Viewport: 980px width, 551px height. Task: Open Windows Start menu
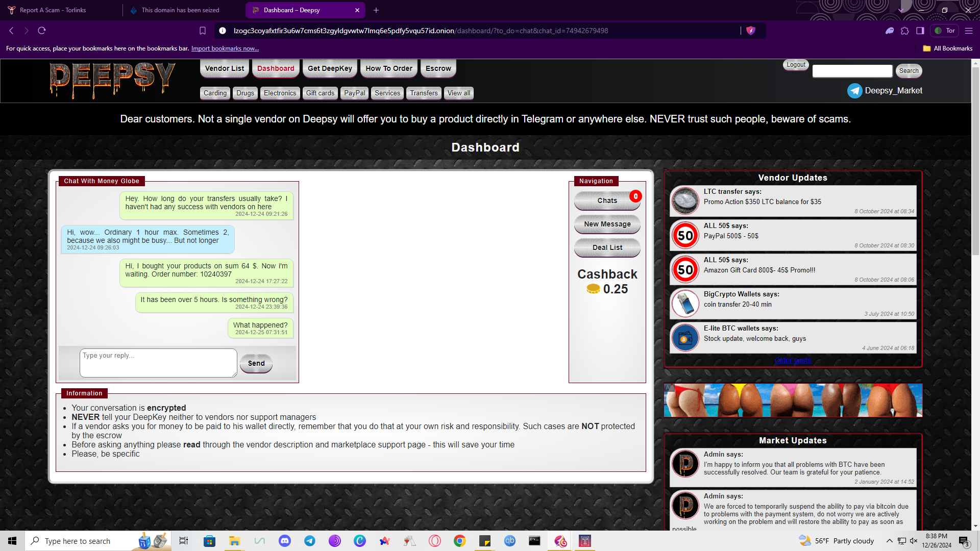(x=12, y=541)
